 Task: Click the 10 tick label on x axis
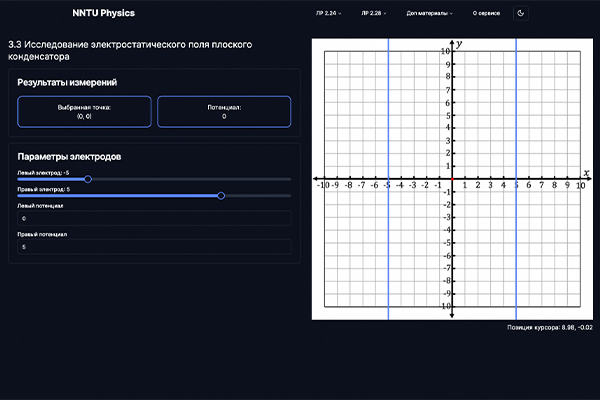coord(580,185)
